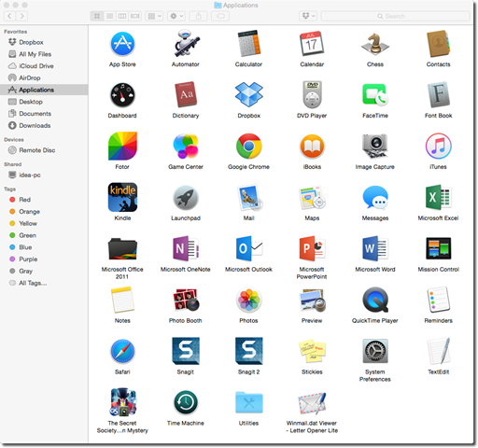478x448 pixels.
Task: Select All My Files in sidebar
Action: pyautogui.click(x=44, y=54)
